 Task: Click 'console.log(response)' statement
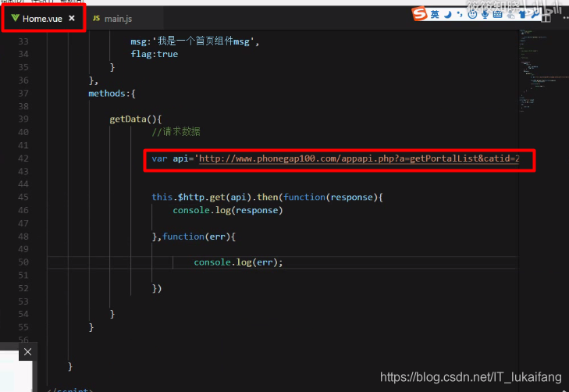click(228, 210)
